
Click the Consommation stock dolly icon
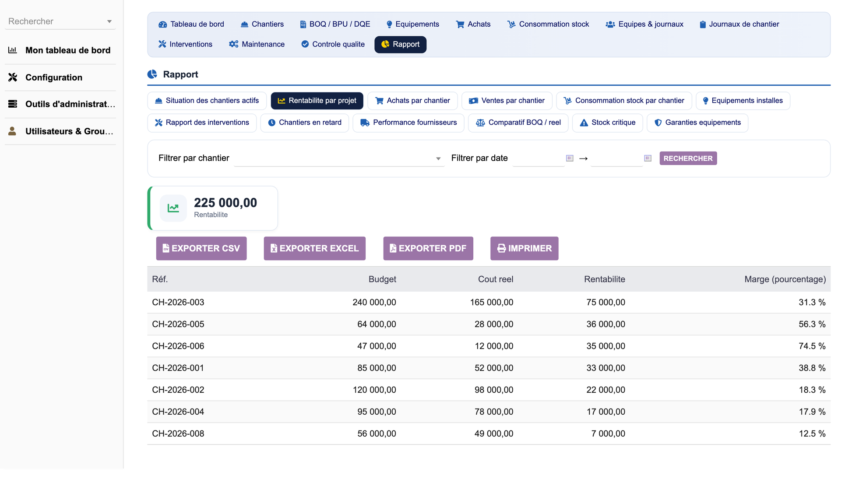click(511, 25)
